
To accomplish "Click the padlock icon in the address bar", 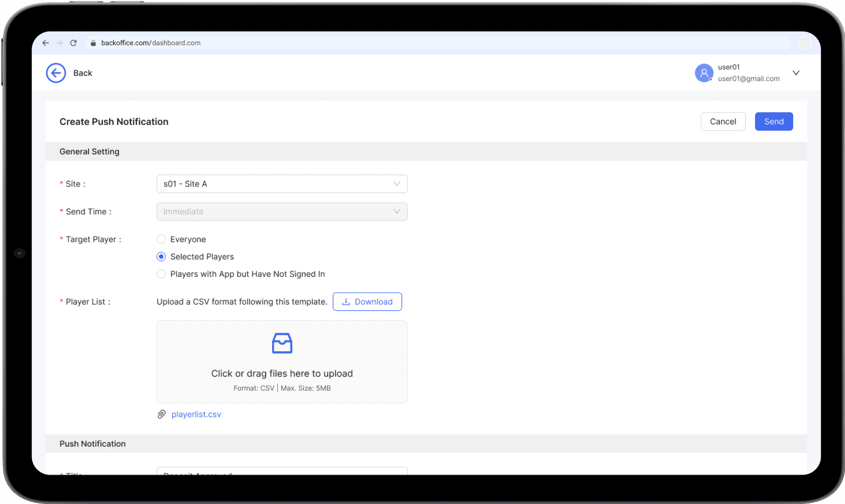I will click(93, 43).
